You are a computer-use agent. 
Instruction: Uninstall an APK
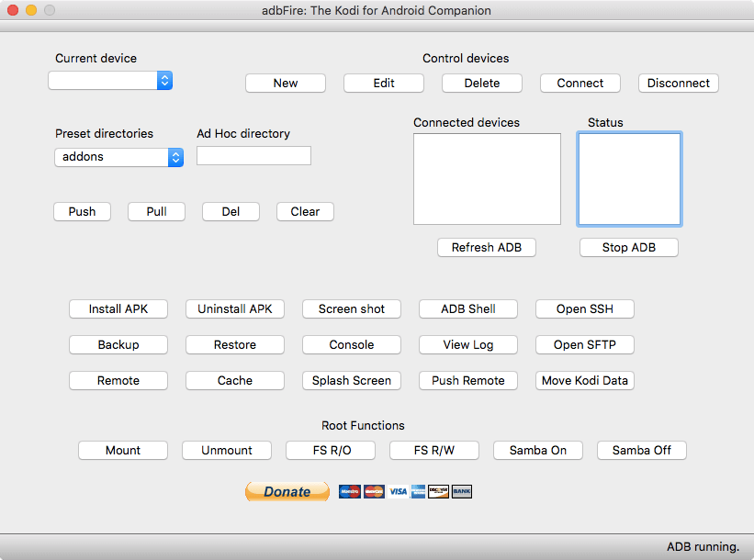coord(235,309)
